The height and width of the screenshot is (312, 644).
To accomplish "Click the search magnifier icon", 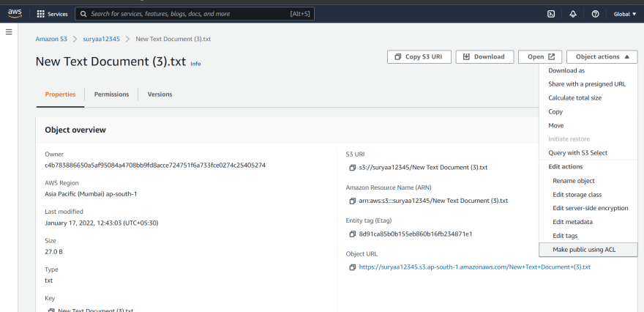I will (x=83, y=14).
